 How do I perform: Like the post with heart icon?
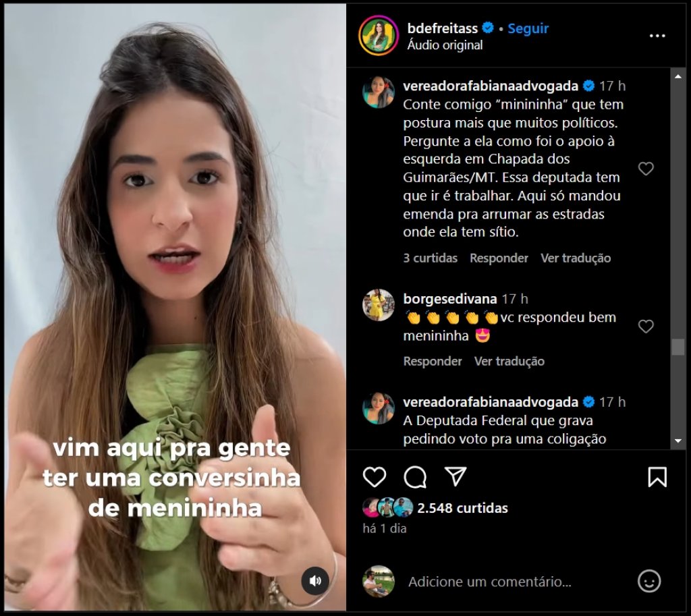[374, 477]
